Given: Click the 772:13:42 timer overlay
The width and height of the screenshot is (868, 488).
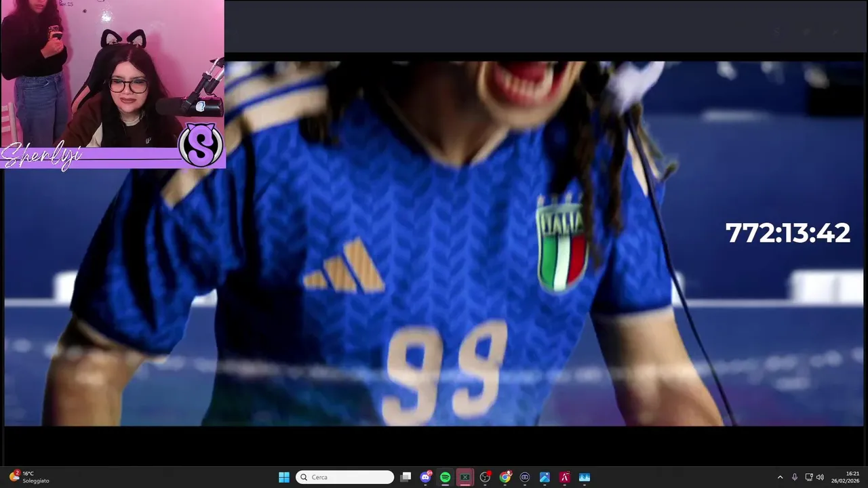Looking at the screenshot, I should pos(787,233).
